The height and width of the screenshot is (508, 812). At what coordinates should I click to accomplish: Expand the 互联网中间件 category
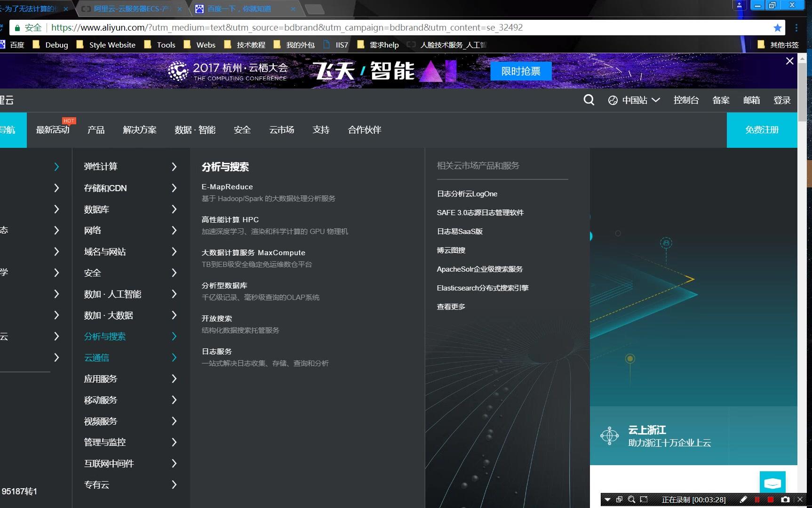point(130,463)
